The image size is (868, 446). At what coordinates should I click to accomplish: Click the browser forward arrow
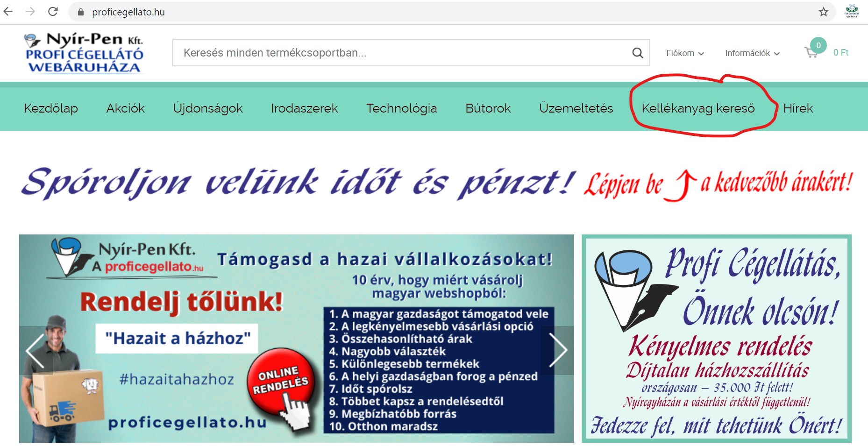[x=30, y=12]
